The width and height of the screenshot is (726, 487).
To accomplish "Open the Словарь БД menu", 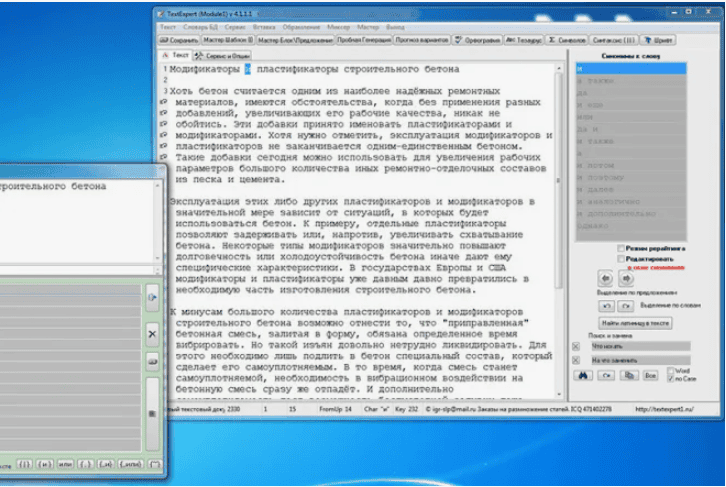I will [200, 27].
